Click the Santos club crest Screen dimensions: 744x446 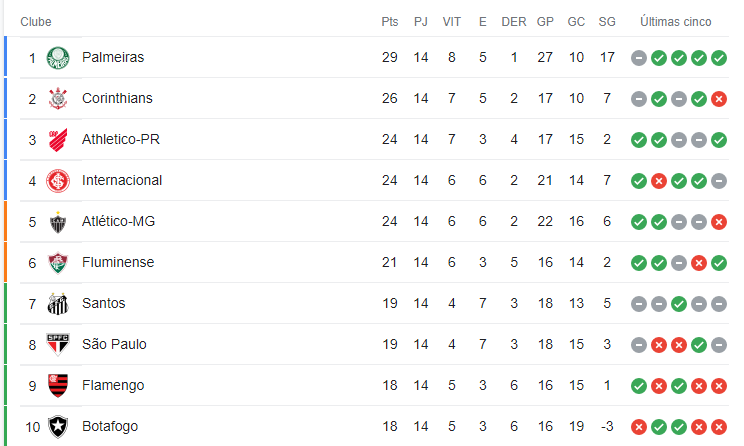58,304
